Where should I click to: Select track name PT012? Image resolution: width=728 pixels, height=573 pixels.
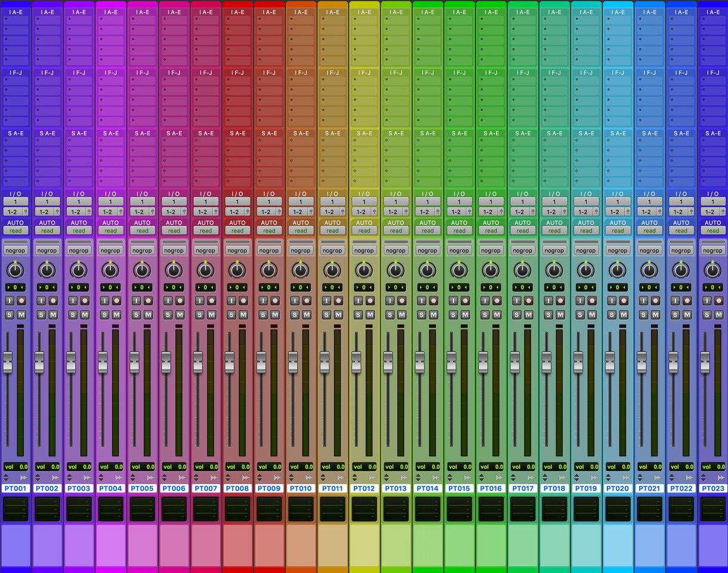tap(364, 488)
